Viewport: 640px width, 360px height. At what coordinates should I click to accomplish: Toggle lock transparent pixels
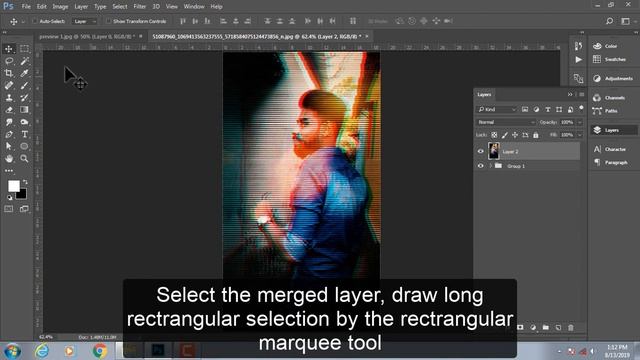pos(494,135)
